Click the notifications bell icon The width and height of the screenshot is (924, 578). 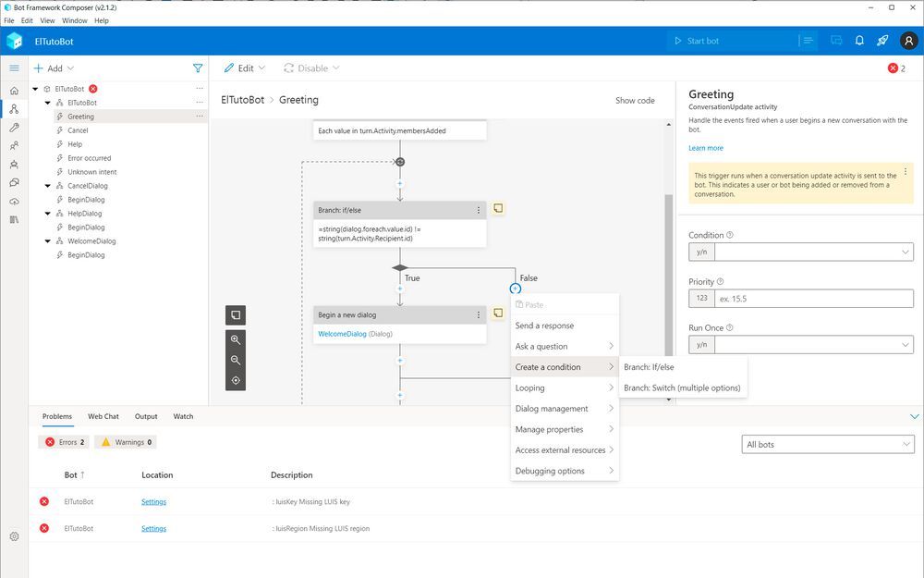[859, 41]
